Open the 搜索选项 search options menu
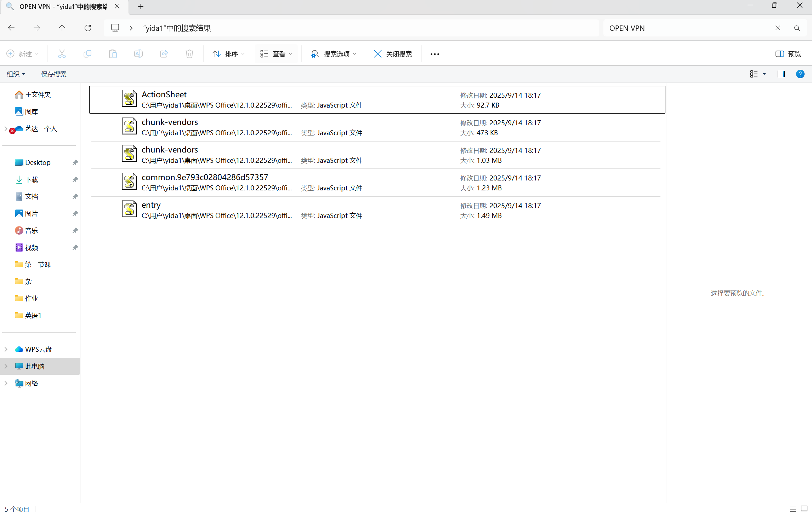 pyautogui.click(x=333, y=54)
